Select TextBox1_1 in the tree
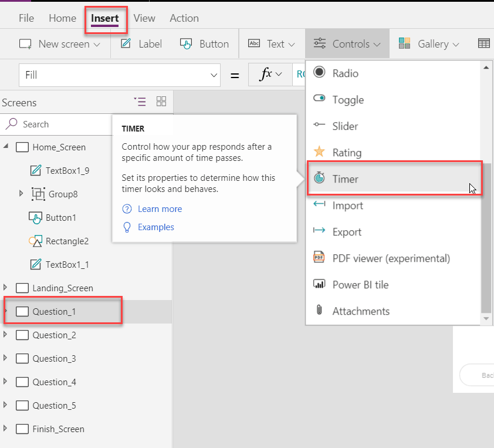494x448 pixels. 67,264
